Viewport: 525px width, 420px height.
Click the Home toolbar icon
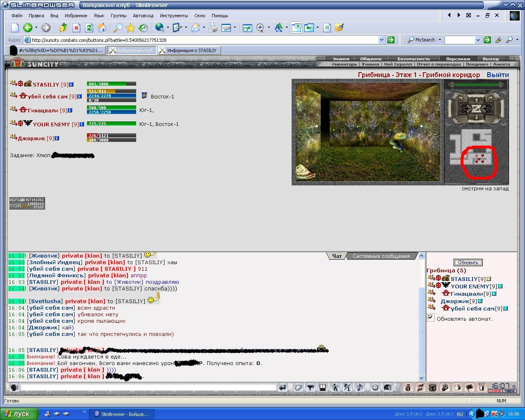(x=102, y=27)
